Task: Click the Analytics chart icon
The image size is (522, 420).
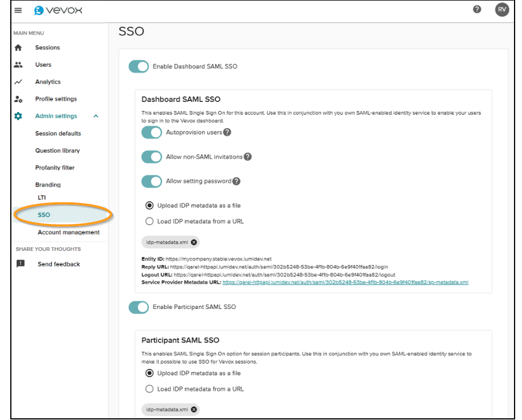Action: (x=18, y=82)
